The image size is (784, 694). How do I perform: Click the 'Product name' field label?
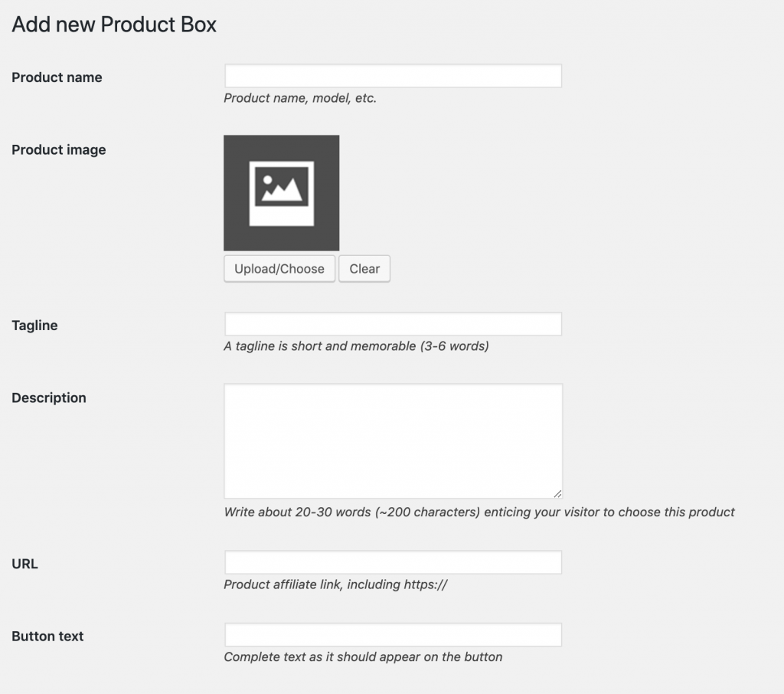[x=57, y=77]
